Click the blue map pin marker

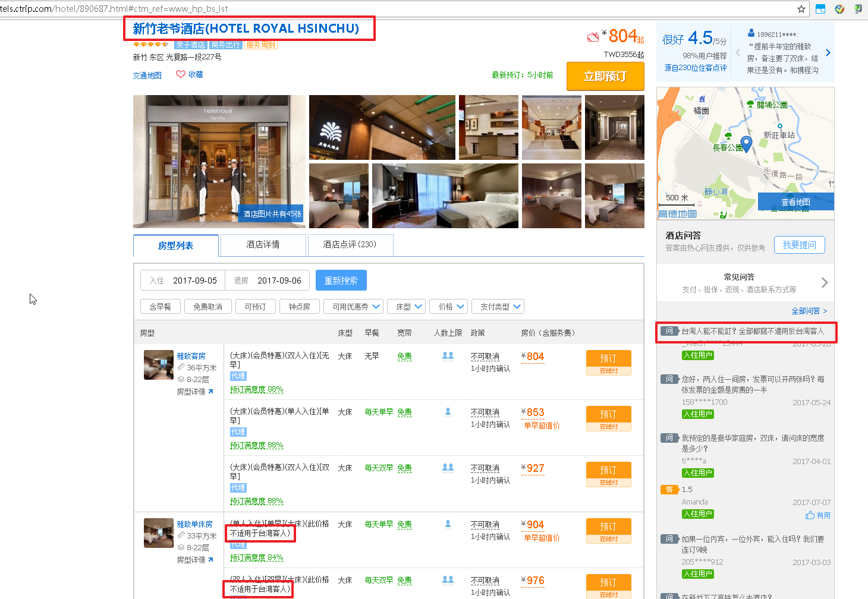coord(746,143)
